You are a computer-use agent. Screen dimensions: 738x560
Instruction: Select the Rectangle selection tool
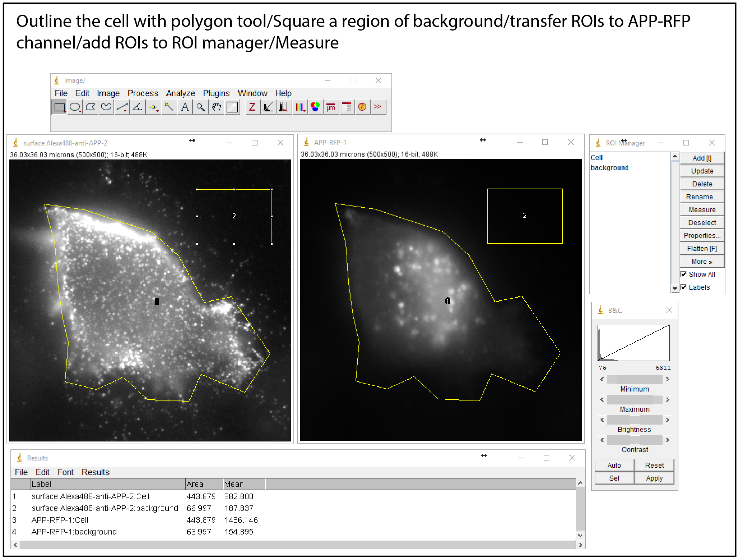(x=60, y=107)
